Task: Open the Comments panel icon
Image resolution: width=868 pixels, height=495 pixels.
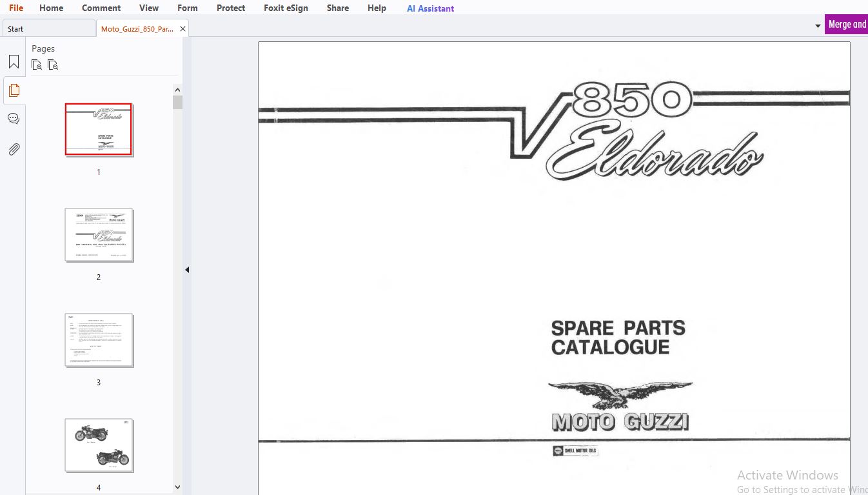Action: click(14, 119)
